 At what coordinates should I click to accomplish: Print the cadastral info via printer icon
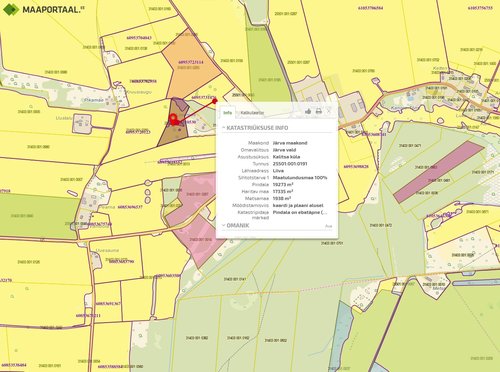click(319, 111)
